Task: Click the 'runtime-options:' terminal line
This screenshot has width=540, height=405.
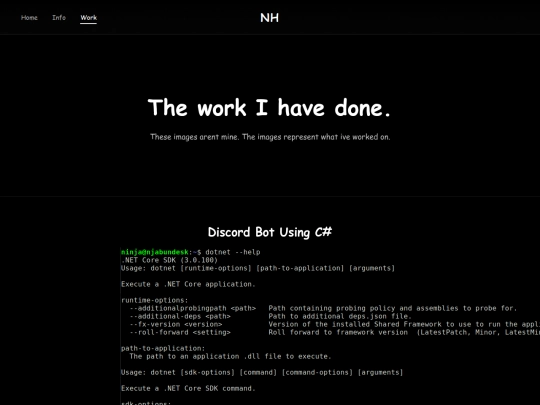Action: (x=155, y=300)
